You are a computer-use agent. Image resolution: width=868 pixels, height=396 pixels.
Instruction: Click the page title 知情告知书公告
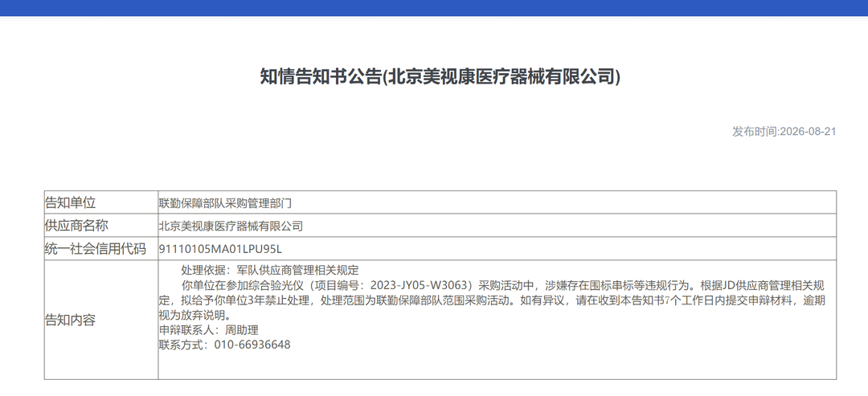440,77
